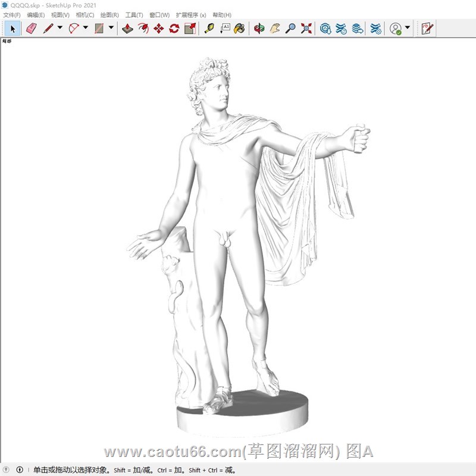
Task: Select the Pan hand tool
Action: pyautogui.click(x=275, y=28)
